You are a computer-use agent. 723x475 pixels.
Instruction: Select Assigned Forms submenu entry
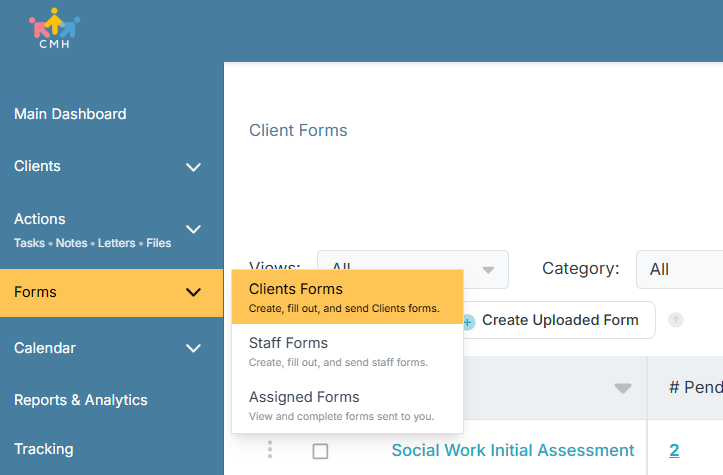[347, 405]
